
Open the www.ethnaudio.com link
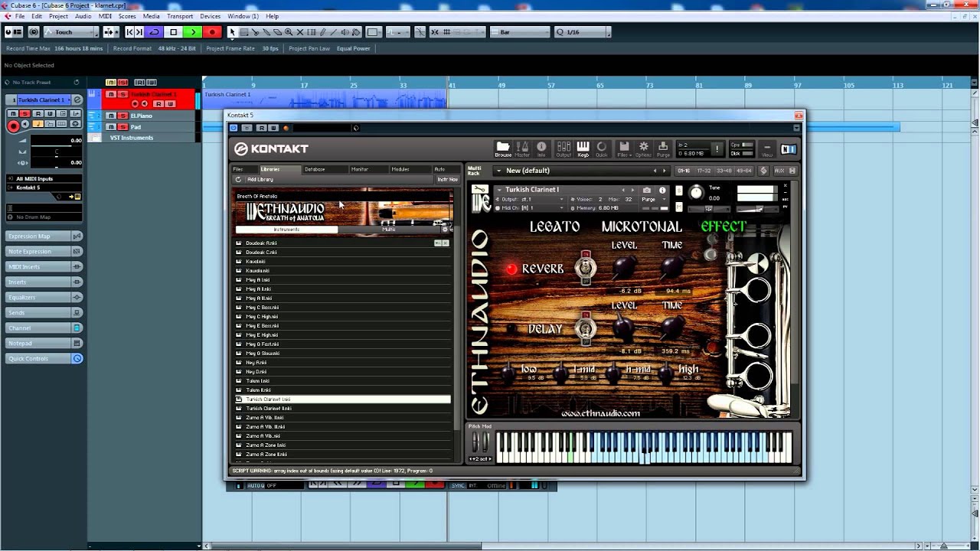tap(600, 413)
